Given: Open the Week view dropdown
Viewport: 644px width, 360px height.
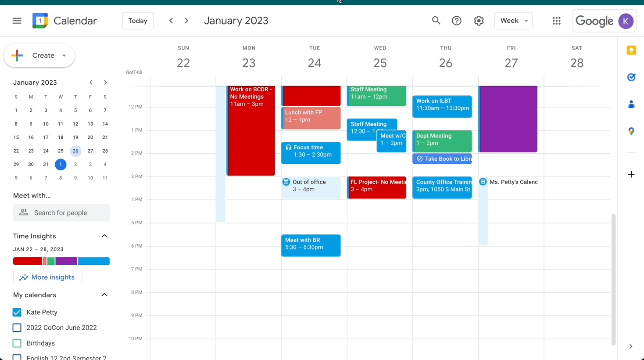Looking at the screenshot, I should pyautogui.click(x=513, y=21).
